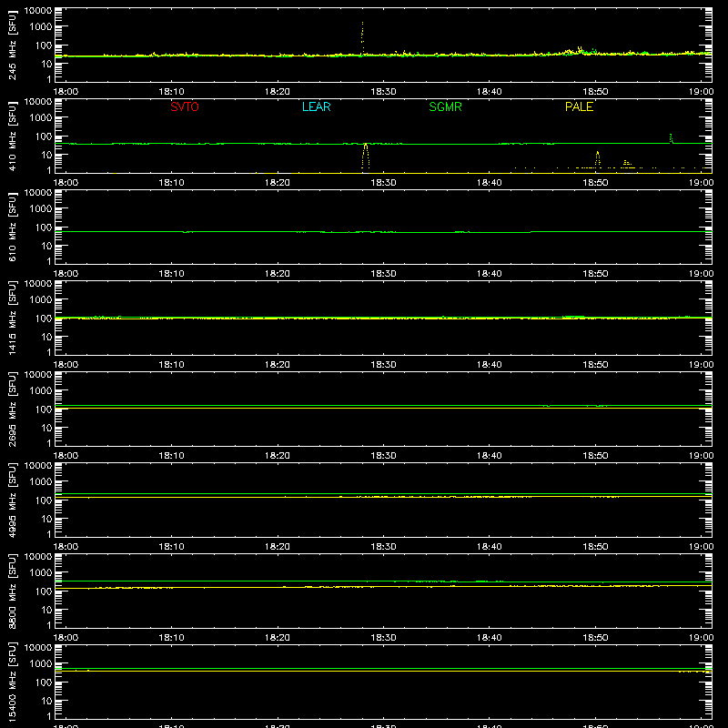Click the red SVTO station label

point(185,106)
